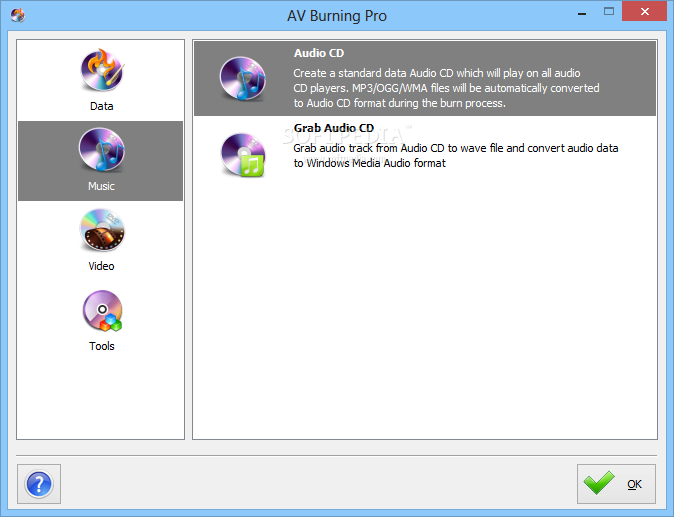Confirm selection with the OK button
Viewport: 674px width, 517px height.
click(616, 484)
